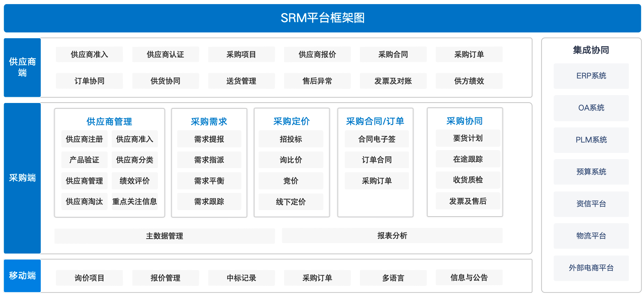Select the 供应商端 side label
Viewport: 644px width, 301px height.
22,68
